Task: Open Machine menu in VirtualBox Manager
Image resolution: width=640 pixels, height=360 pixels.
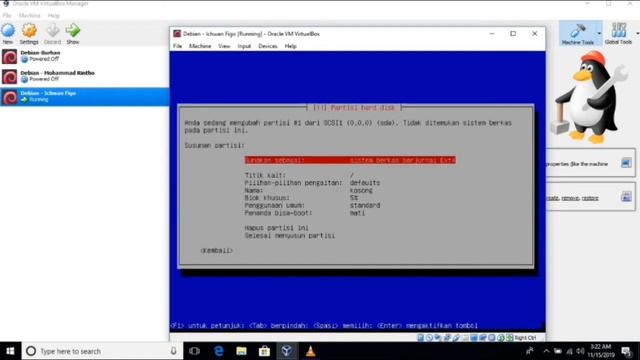Action: (29, 16)
